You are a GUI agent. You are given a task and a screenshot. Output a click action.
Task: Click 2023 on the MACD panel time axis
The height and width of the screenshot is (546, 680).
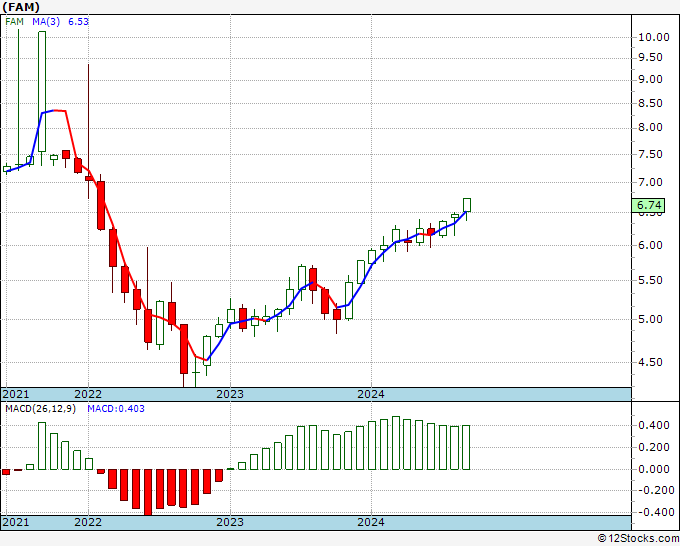(230, 522)
